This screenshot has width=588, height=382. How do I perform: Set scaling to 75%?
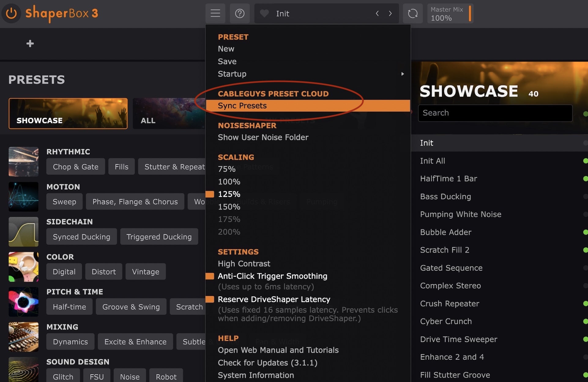[x=227, y=169]
